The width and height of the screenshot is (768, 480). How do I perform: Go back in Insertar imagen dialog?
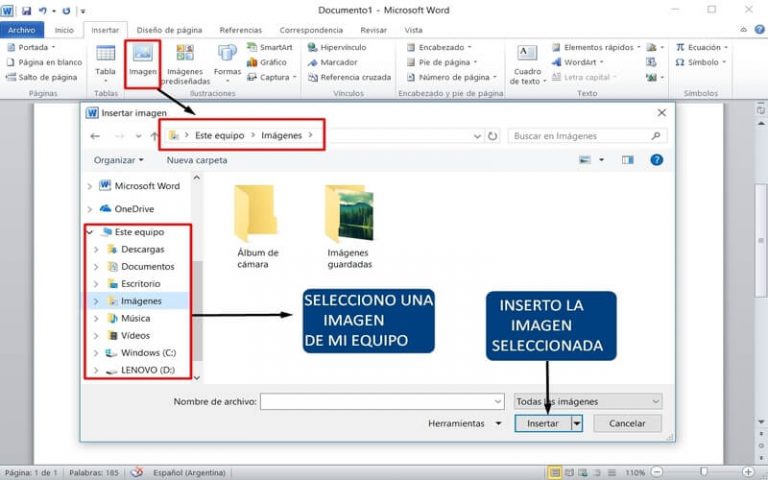coord(95,136)
